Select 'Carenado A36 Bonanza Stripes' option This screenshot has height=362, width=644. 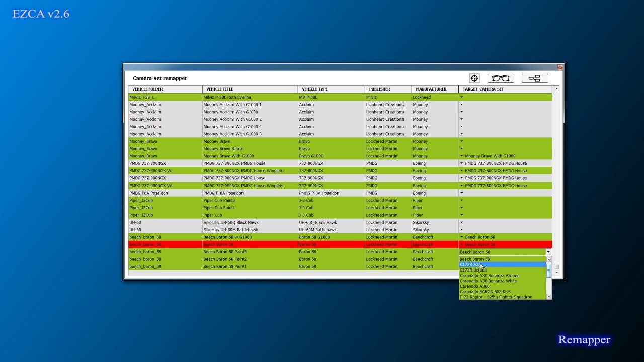click(503, 276)
